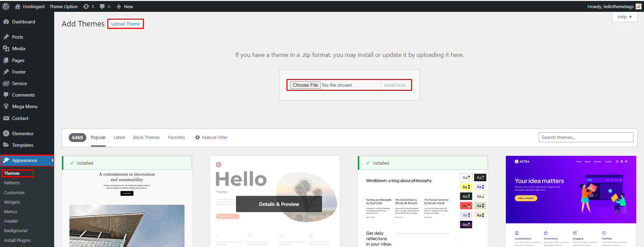Click the Hostingard home icon
Image resolution: width=644 pixels, height=247 pixels.
tap(18, 6)
